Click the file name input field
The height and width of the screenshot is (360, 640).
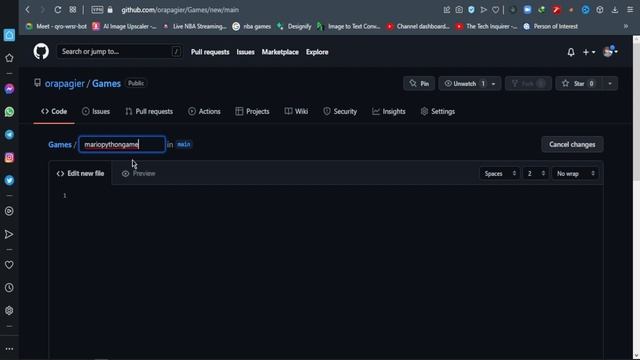click(x=122, y=144)
